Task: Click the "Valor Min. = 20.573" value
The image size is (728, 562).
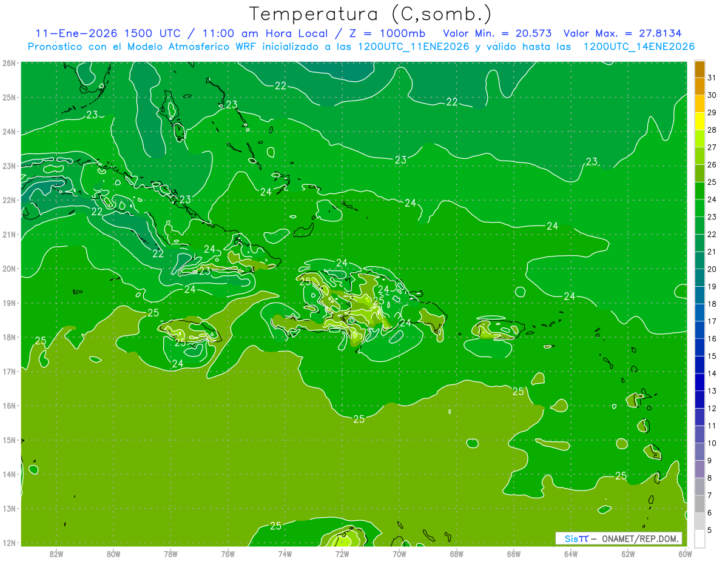Action: tap(498, 33)
